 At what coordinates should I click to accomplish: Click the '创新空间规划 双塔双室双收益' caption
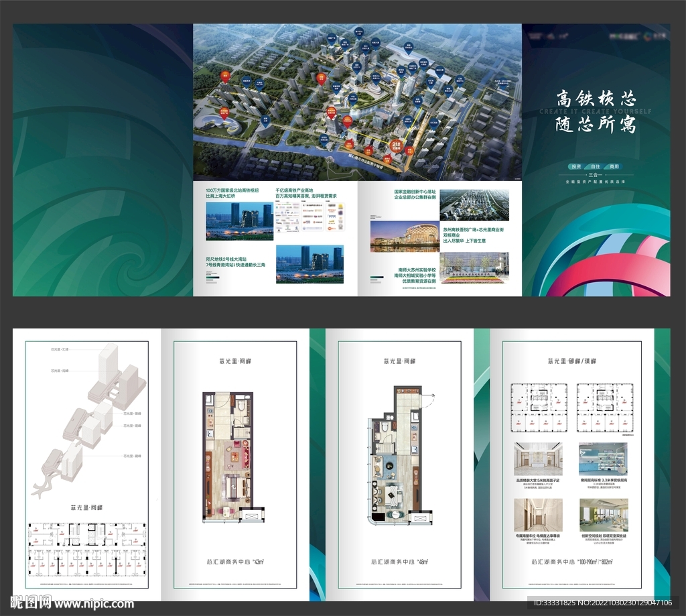pos(604,536)
